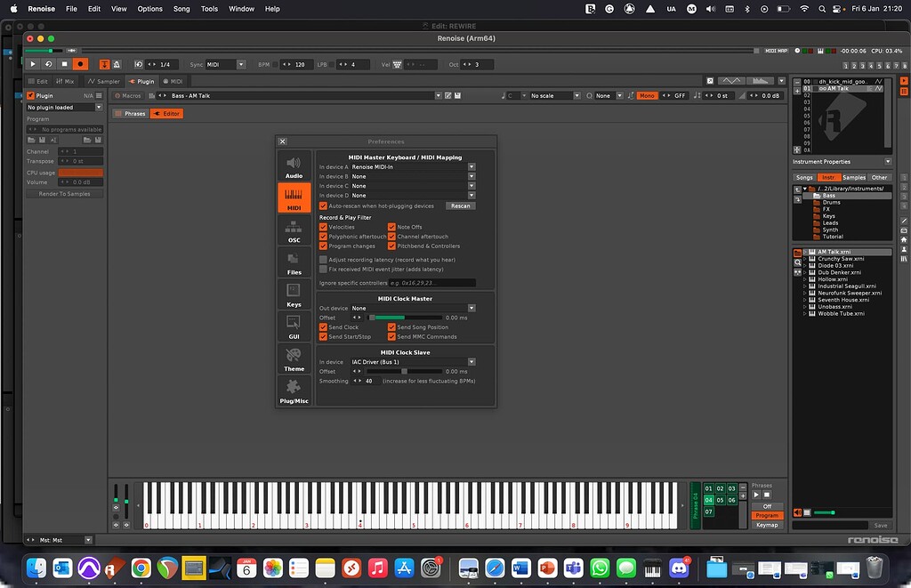Click the Phrases button
This screenshot has width=911, height=588.
[x=131, y=113]
